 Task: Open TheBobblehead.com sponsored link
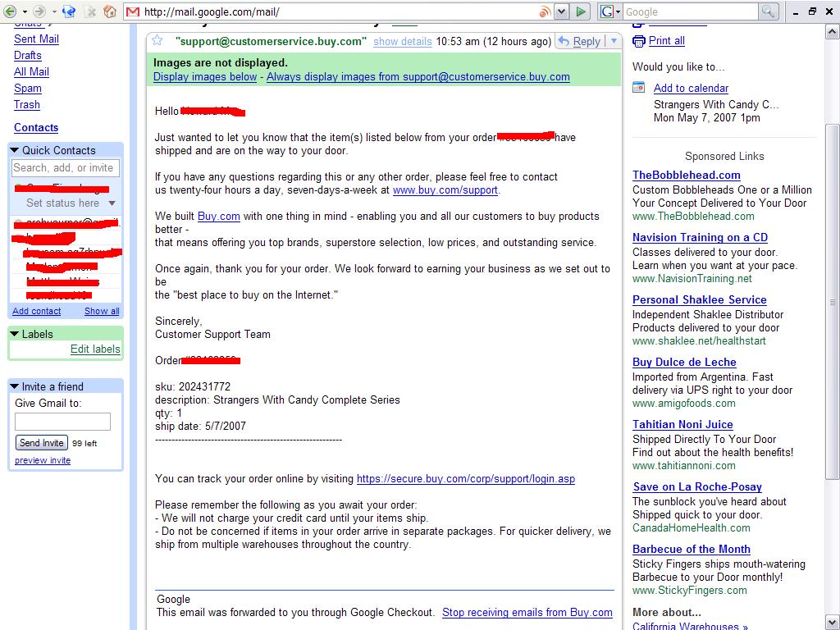687,176
